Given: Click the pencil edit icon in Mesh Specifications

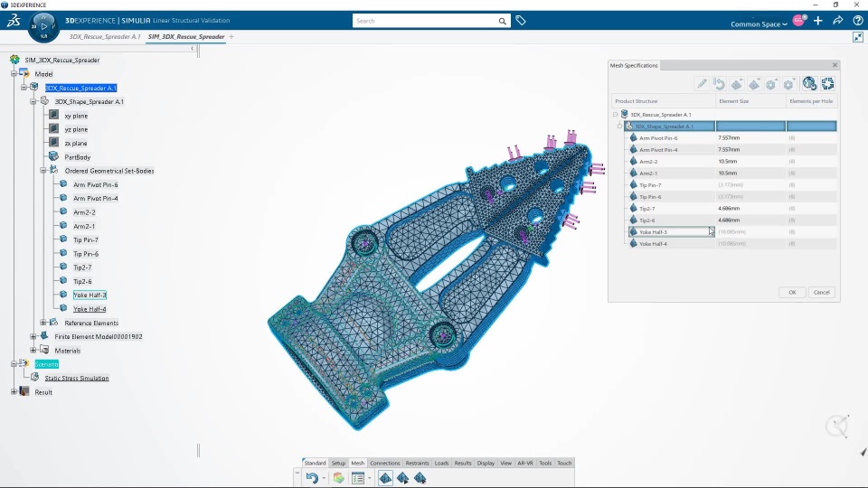Looking at the screenshot, I should click(x=702, y=83).
